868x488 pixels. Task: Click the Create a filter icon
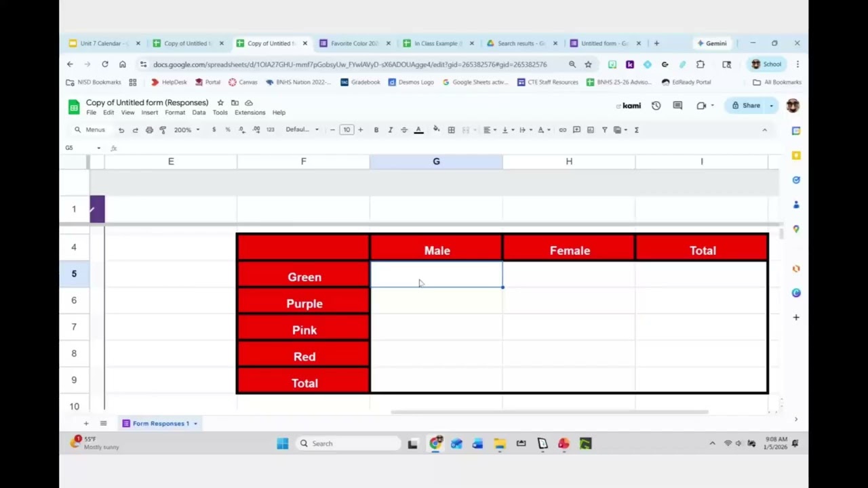click(x=604, y=129)
